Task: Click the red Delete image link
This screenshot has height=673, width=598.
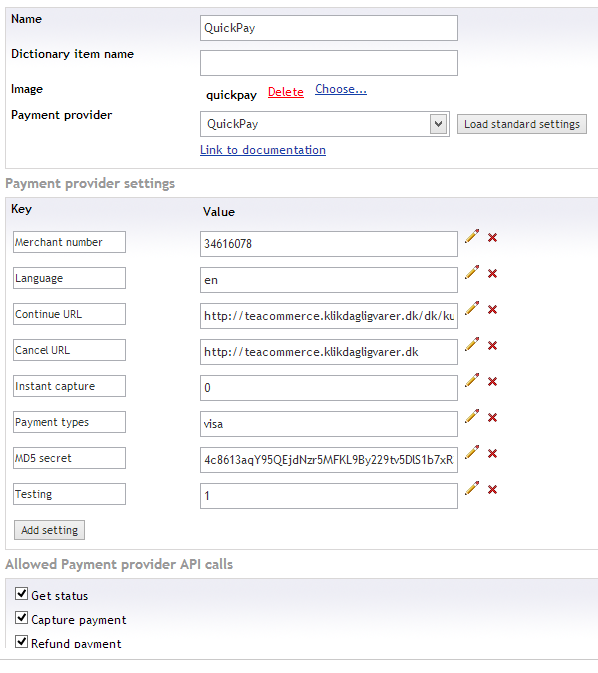Action: pos(285,92)
